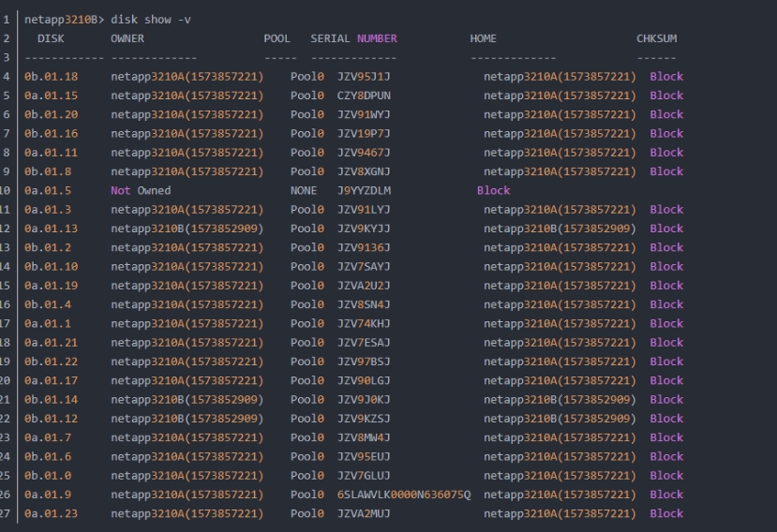Click Block value on the 0a.01.5 row
This screenshot has height=532, width=777.
pyautogui.click(x=494, y=191)
